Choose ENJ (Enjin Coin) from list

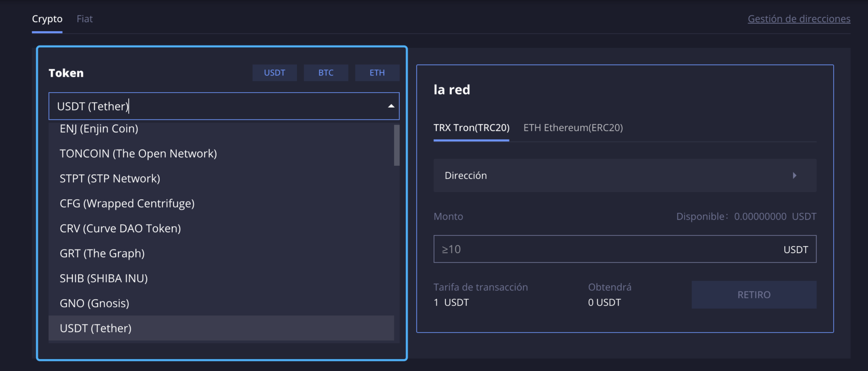coord(221,129)
